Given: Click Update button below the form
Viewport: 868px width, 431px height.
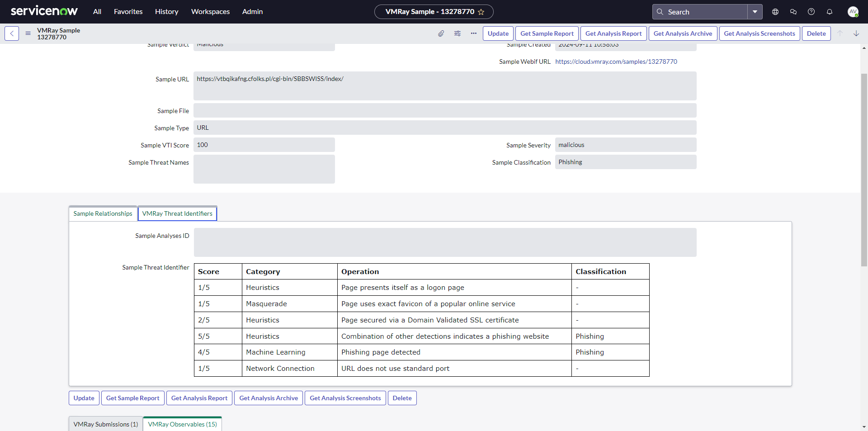Looking at the screenshot, I should coord(84,398).
